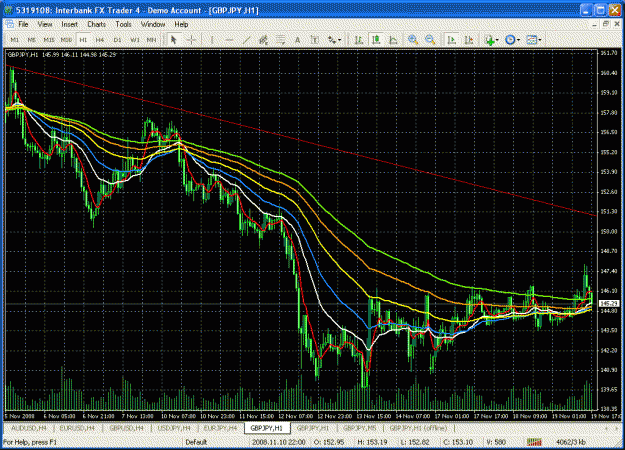The width and height of the screenshot is (625, 450).
Task: Toggle the H1 timeframe button
Action: (83, 40)
